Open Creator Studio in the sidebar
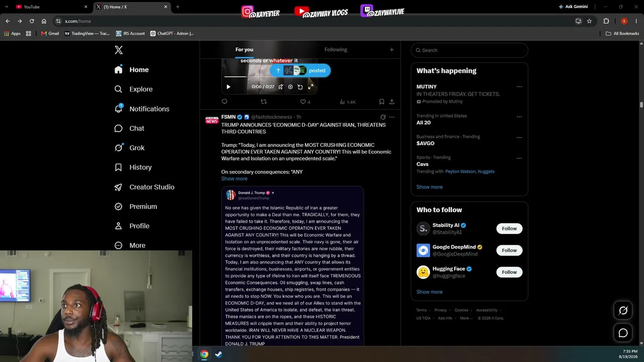The image size is (644, 362). pos(144,187)
